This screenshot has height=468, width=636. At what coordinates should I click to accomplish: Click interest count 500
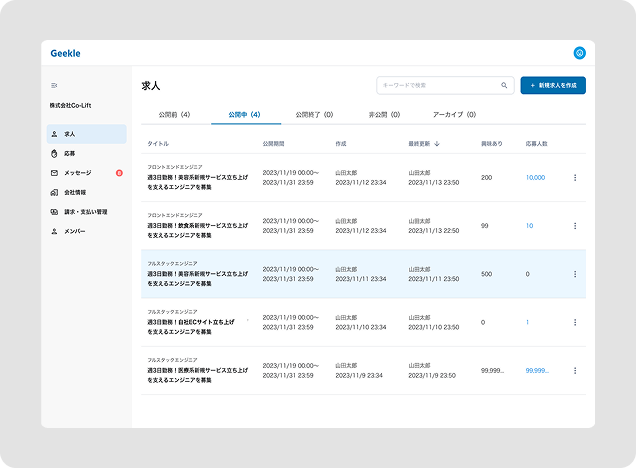(x=486, y=274)
